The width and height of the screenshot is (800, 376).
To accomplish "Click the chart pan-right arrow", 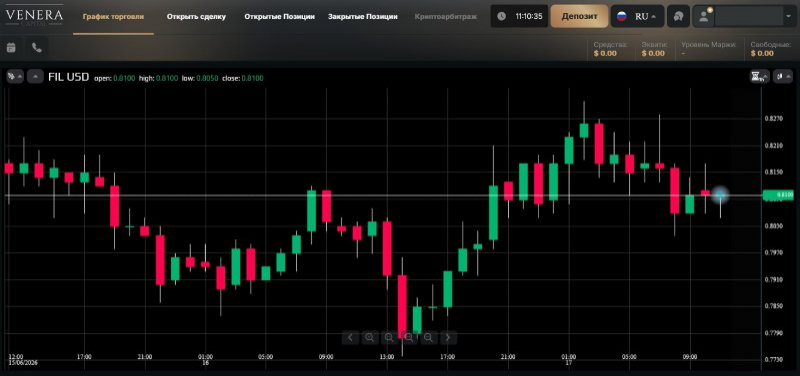I will [x=448, y=337].
